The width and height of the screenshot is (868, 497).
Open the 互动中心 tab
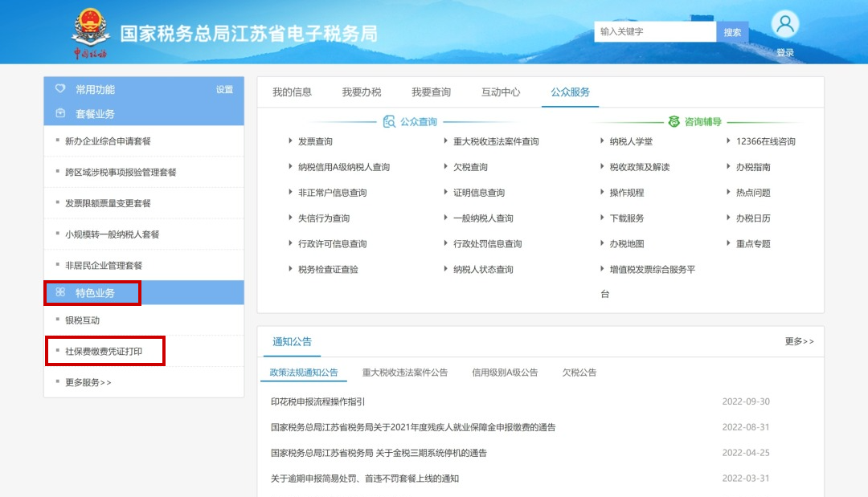[x=501, y=92]
